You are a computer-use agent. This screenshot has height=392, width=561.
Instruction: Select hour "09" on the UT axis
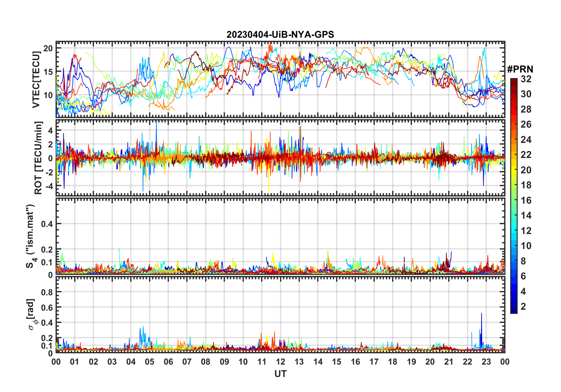click(x=224, y=362)
